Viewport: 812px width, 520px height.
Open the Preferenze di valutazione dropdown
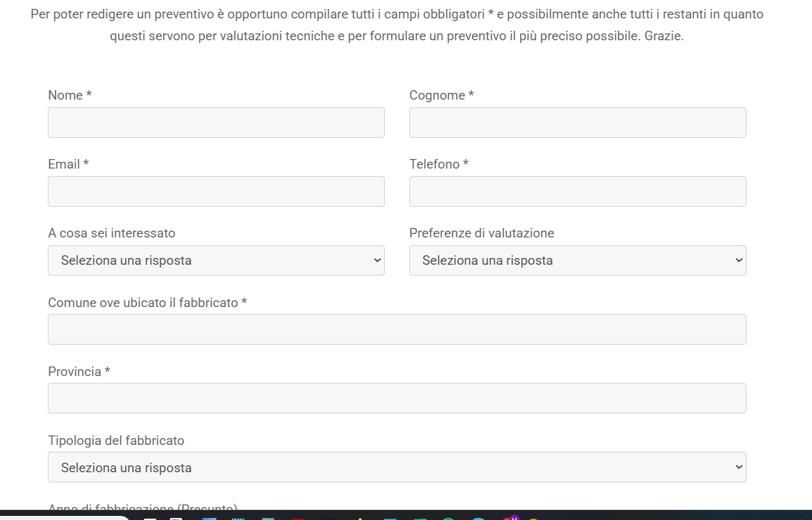[x=577, y=260]
